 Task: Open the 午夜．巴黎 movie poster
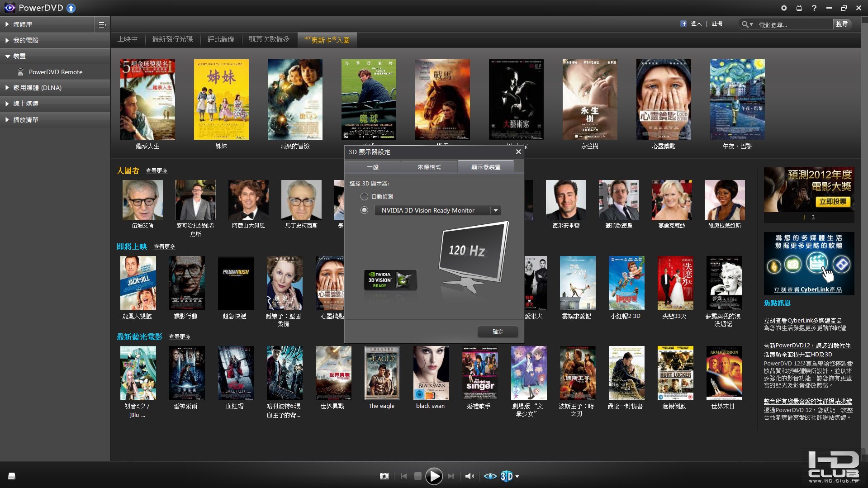(x=737, y=99)
